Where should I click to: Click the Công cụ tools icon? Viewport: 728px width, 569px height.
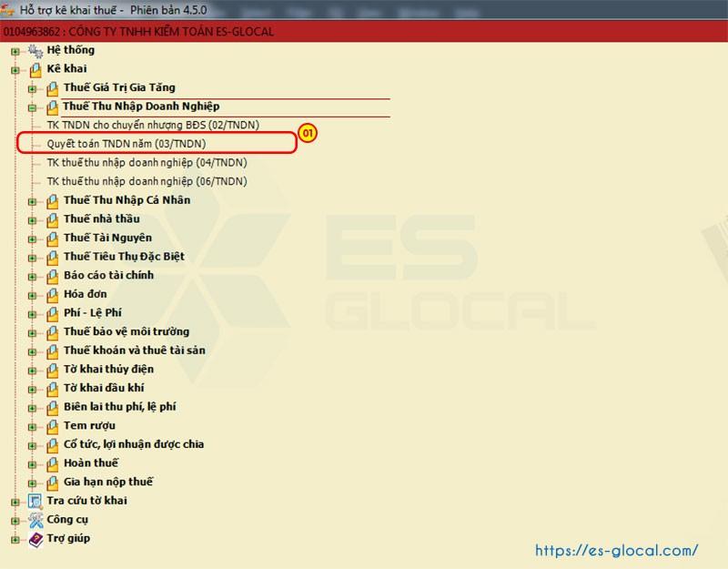[35, 520]
